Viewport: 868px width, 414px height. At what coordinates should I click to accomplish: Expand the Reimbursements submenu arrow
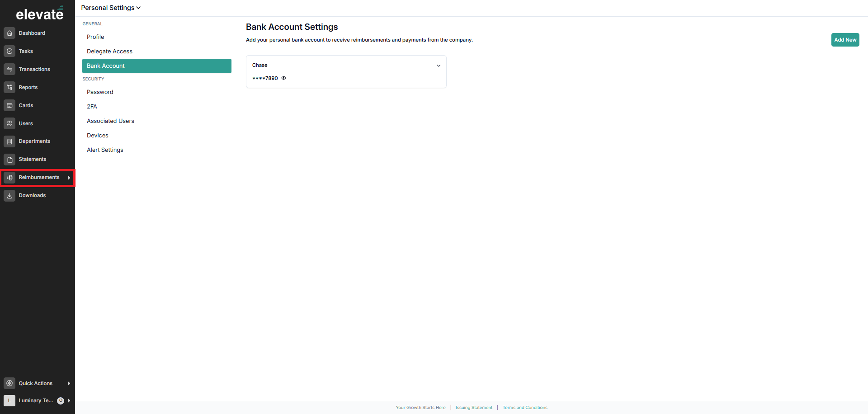69,178
